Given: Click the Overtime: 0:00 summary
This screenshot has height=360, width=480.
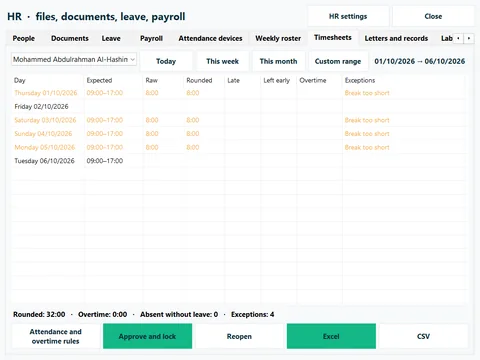Looking at the screenshot, I should [103, 314].
